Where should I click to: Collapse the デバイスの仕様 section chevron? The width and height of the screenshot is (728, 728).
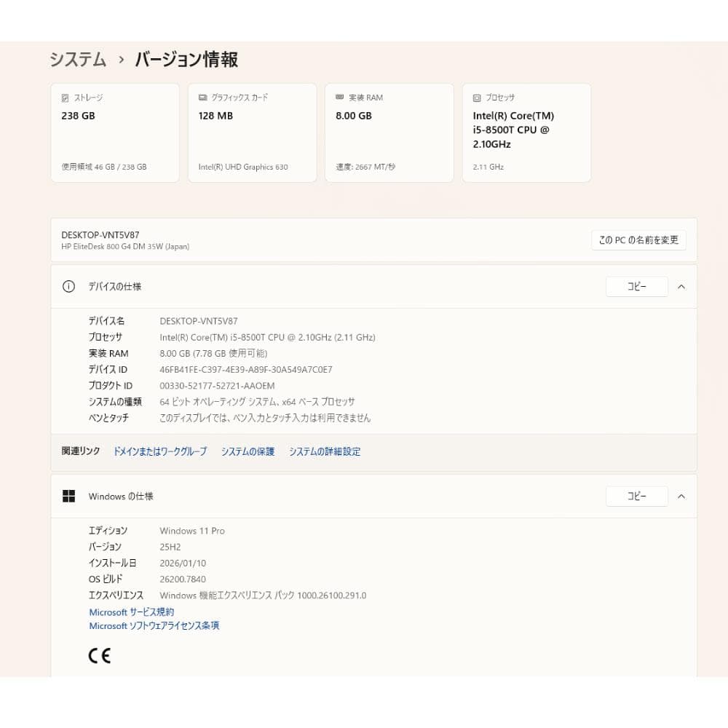[x=681, y=287]
